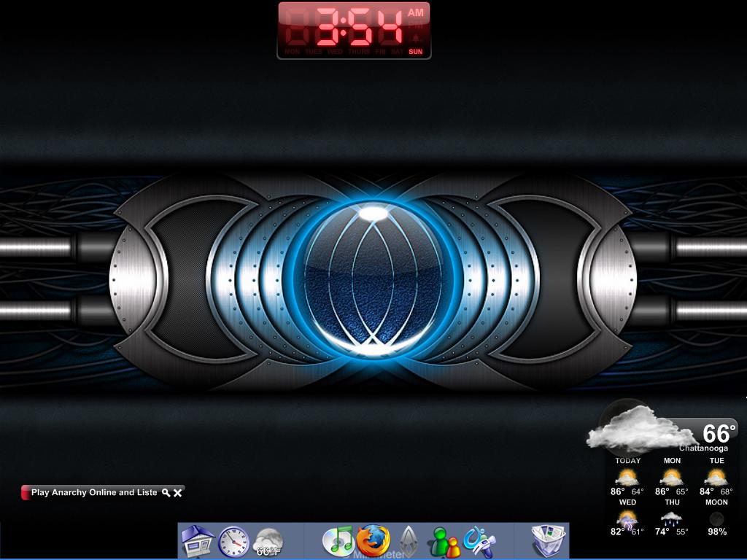Click the THU rain forecast icon
Image resolution: width=747 pixels, height=560 pixels.
(x=672, y=519)
